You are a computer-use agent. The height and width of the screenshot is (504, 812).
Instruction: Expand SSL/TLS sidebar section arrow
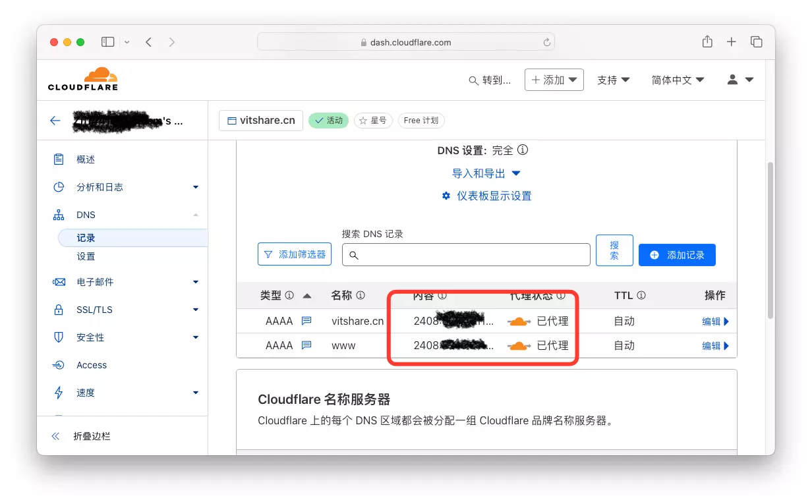(x=196, y=310)
